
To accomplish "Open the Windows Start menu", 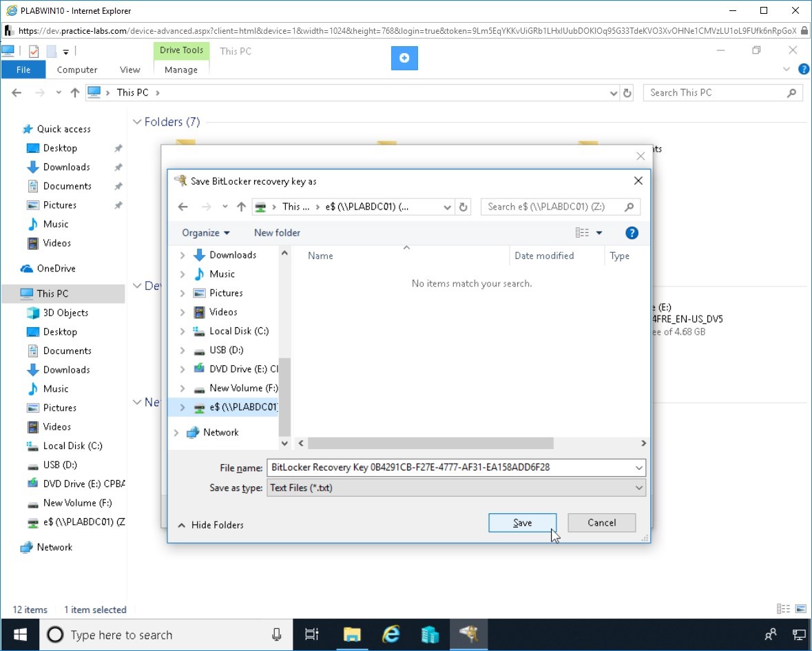I will point(20,634).
